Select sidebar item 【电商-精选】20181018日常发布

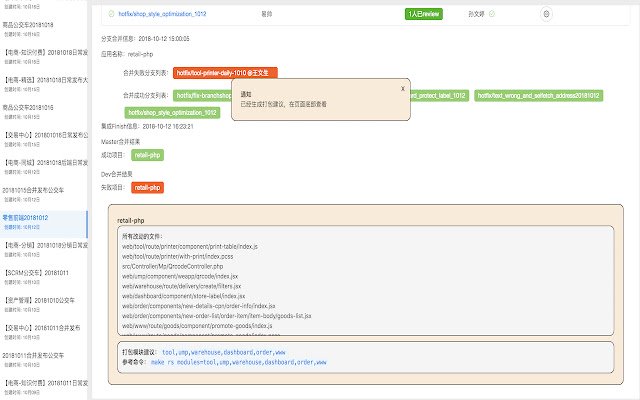(x=44, y=84)
